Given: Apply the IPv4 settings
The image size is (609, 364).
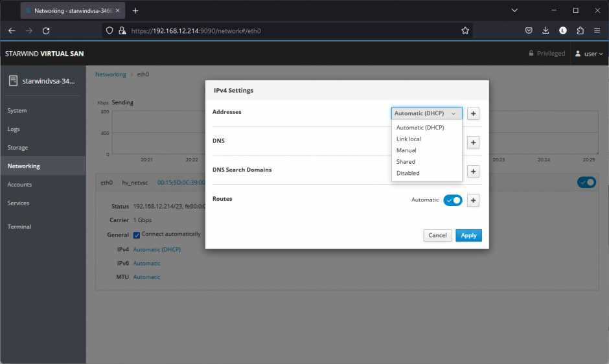Looking at the screenshot, I should tap(468, 235).
